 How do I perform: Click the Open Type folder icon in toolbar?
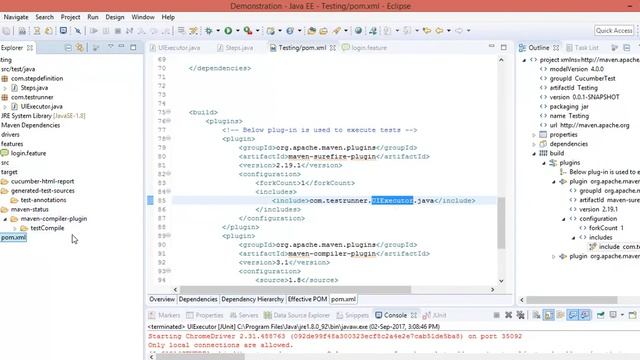(312, 31)
